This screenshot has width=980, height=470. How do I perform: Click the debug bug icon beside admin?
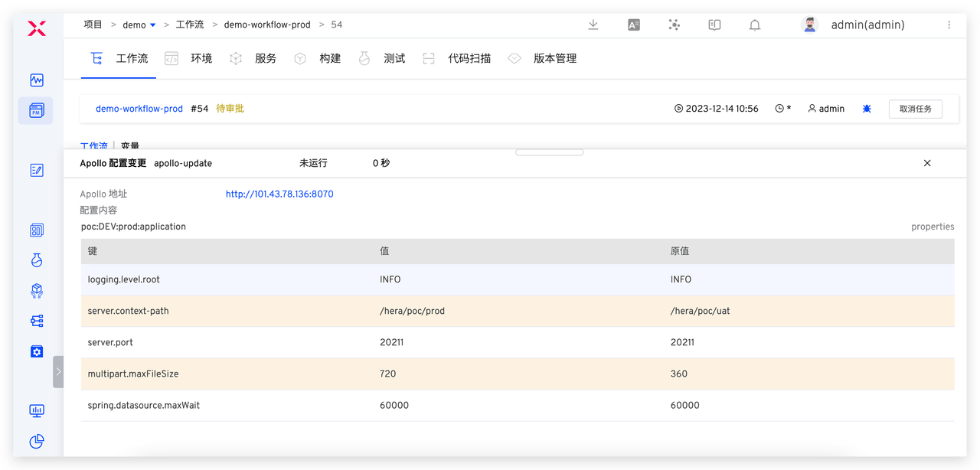[867, 109]
